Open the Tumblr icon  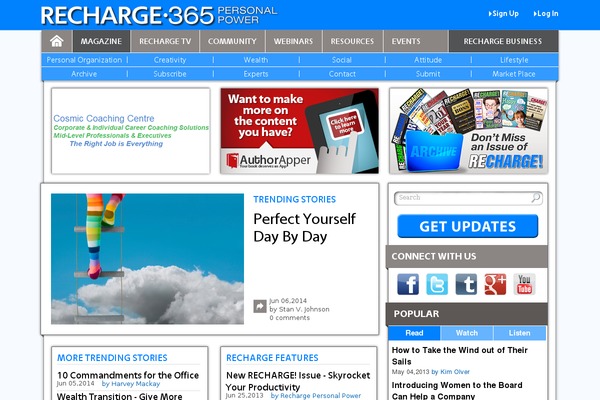tap(466, 284)
